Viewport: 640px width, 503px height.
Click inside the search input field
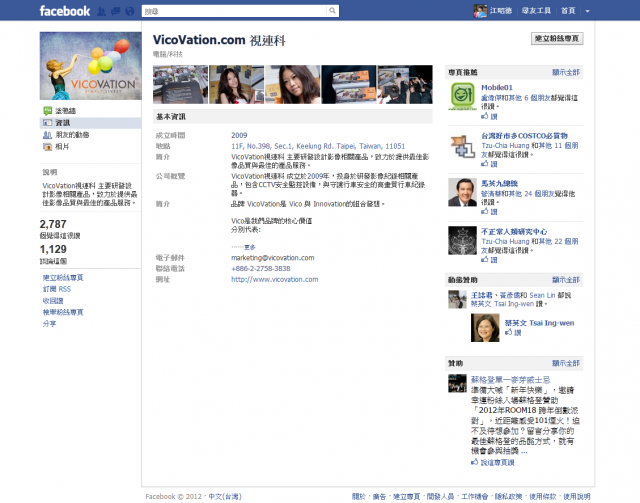pyautogui.click(x=234, y=11)
